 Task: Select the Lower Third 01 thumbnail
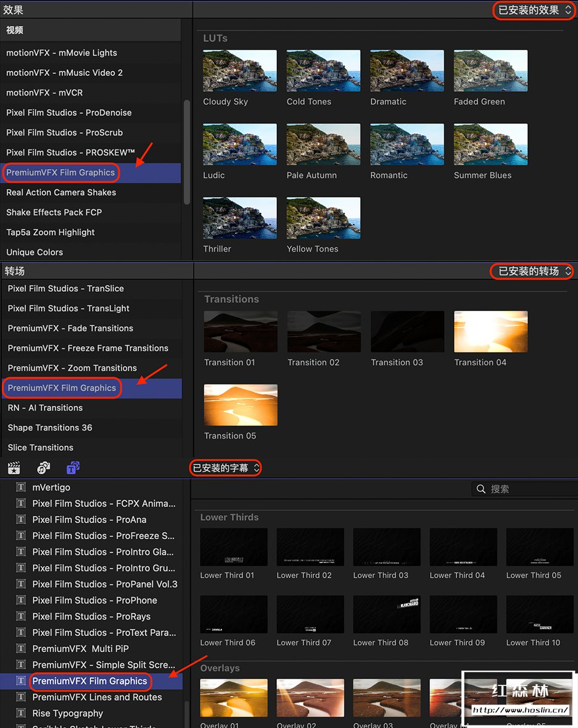(x=234, y=547)
